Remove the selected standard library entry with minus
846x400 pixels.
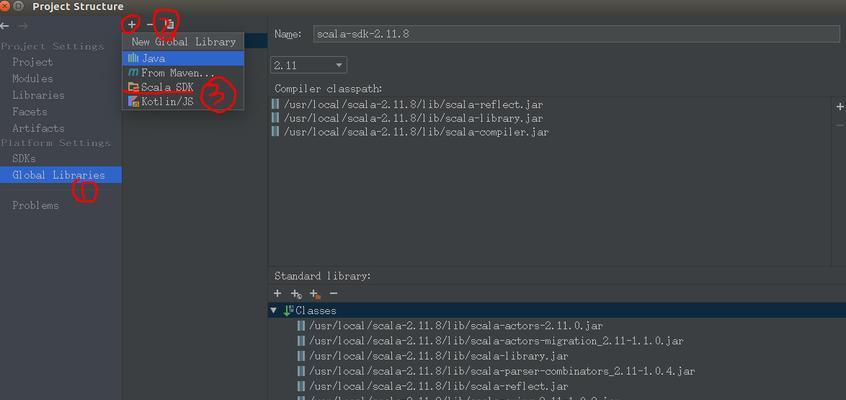tap(333, 294)
